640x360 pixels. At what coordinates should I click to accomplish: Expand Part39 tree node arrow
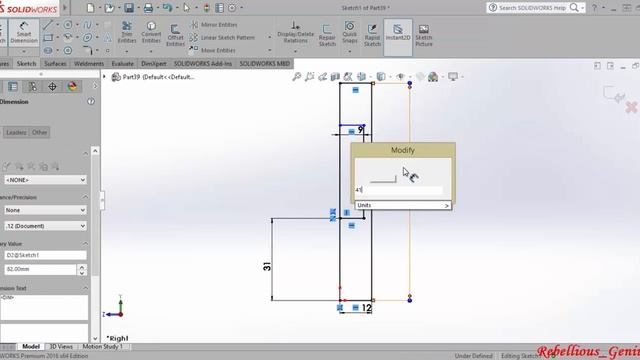104,77
